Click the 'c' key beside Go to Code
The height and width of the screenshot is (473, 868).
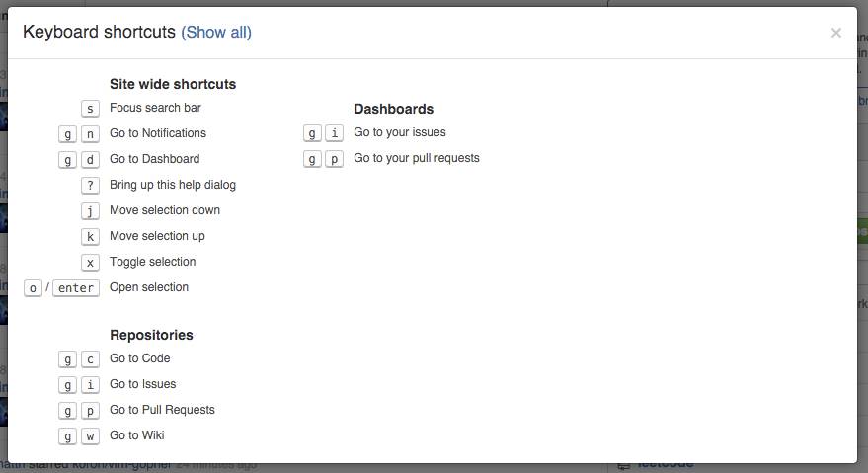[x=90, y=358]
